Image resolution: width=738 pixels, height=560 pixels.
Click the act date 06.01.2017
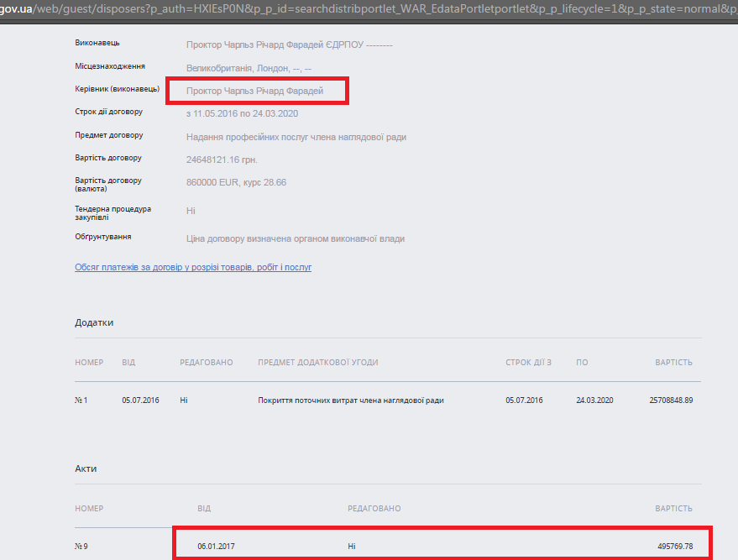[x=216, y=547]
